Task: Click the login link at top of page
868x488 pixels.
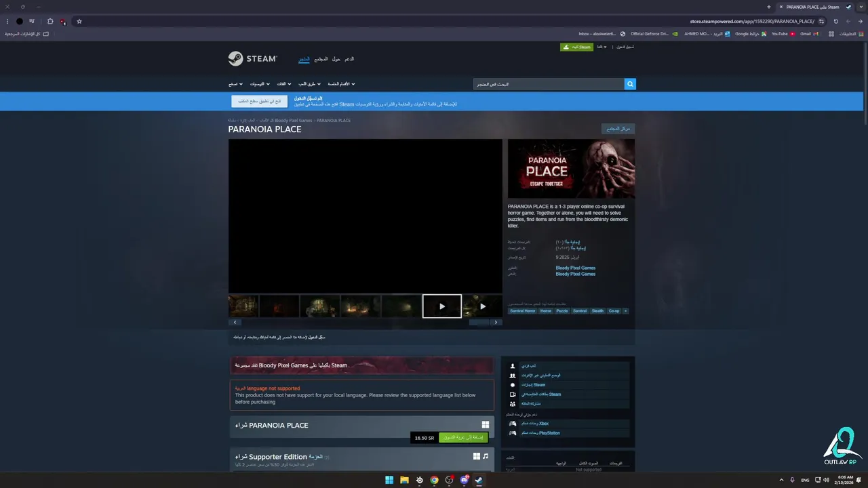Action: click(625, 47)
